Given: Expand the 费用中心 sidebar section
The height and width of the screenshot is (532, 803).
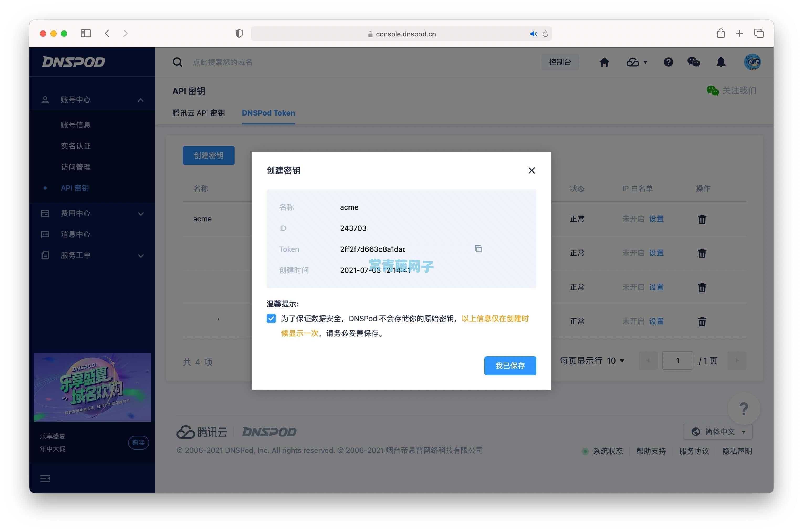Looking at the screenshot, I should pyautogui.click(x=92, y=213).
